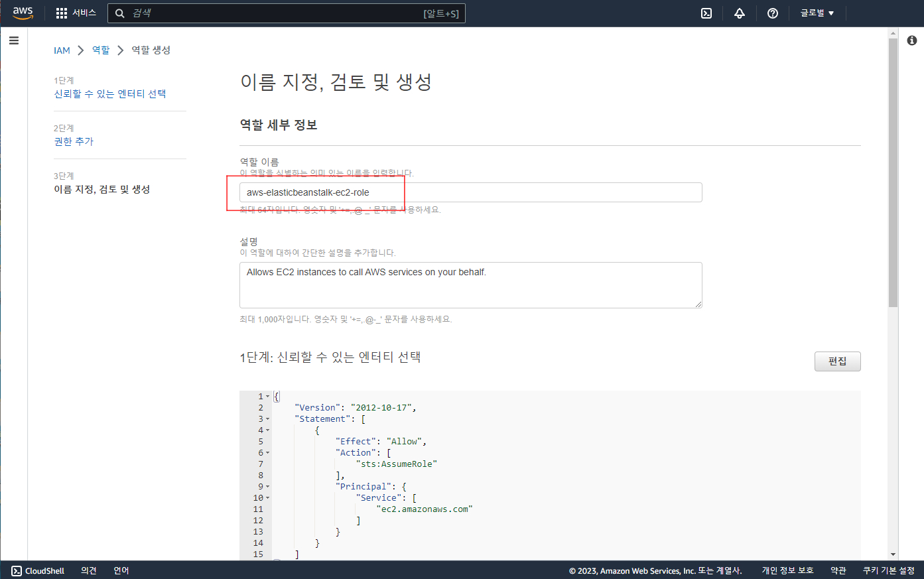Collapse Service fold arrow on line 10
This screenshot has width=924, height=579.
click(x=268, y=498)
